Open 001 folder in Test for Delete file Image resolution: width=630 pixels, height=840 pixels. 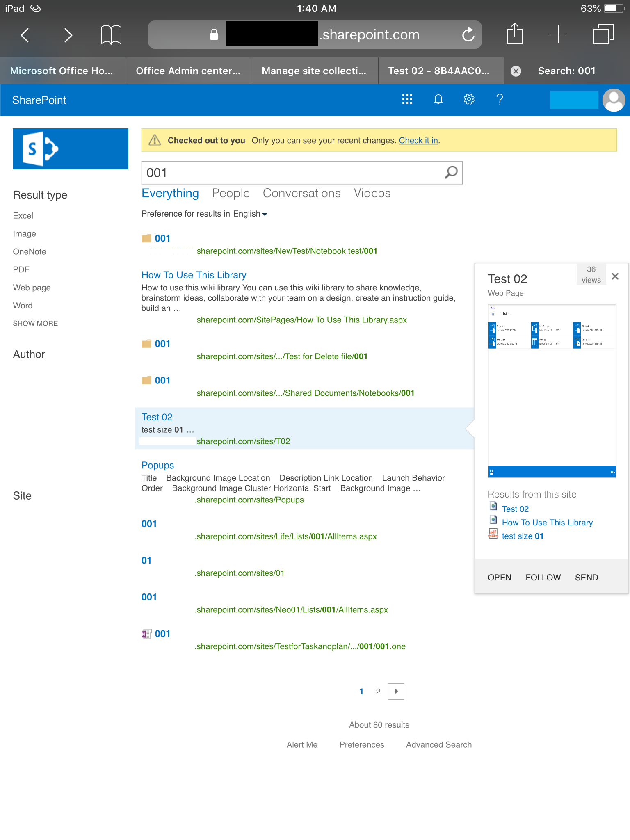pyautogui.click(x=162, y=344)
